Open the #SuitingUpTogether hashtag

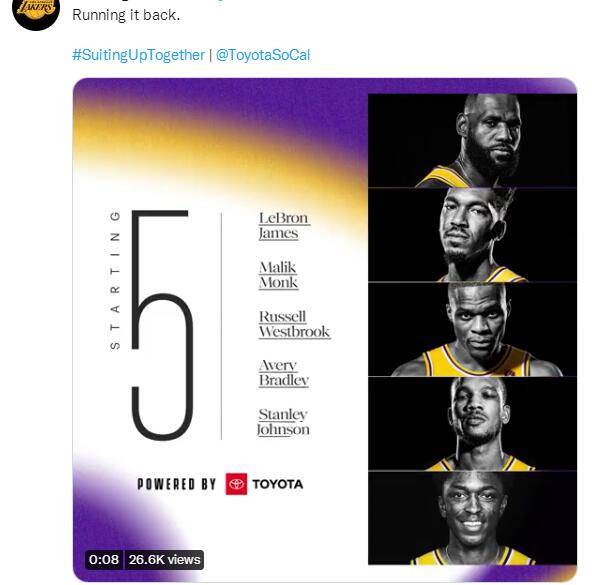point(138,55)
